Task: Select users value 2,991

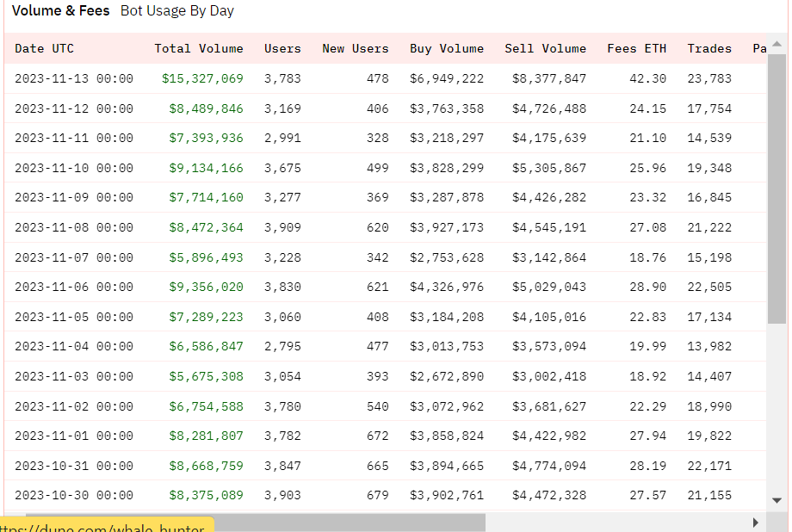Action: tap(282, 138)
